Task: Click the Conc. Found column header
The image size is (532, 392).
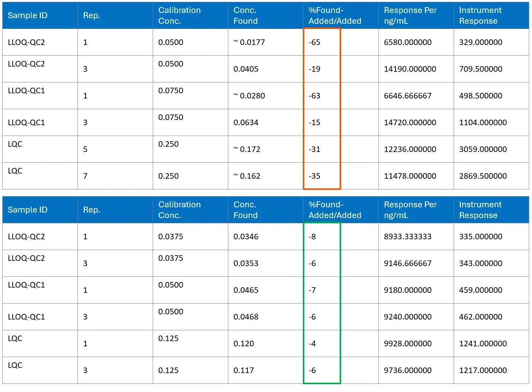Action: [245, 15]
